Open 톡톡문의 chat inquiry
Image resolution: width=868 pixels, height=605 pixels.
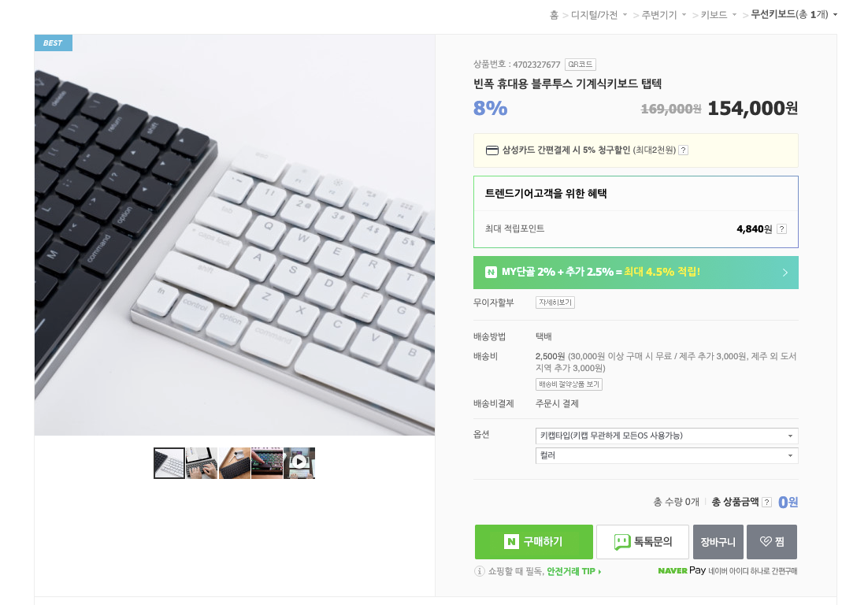point(643,542)
